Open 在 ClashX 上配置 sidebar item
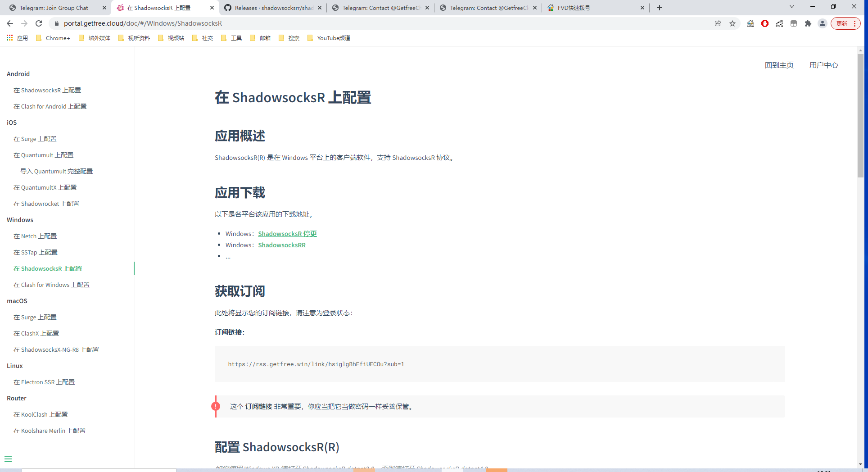The width and height of the screenshot is (868, 472). click(36, 333)
